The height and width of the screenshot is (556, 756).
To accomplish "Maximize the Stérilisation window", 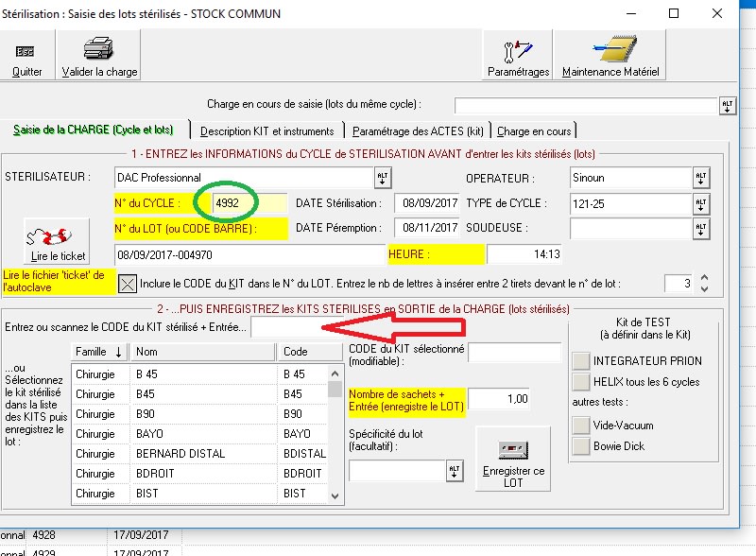I will pos(674,13).
